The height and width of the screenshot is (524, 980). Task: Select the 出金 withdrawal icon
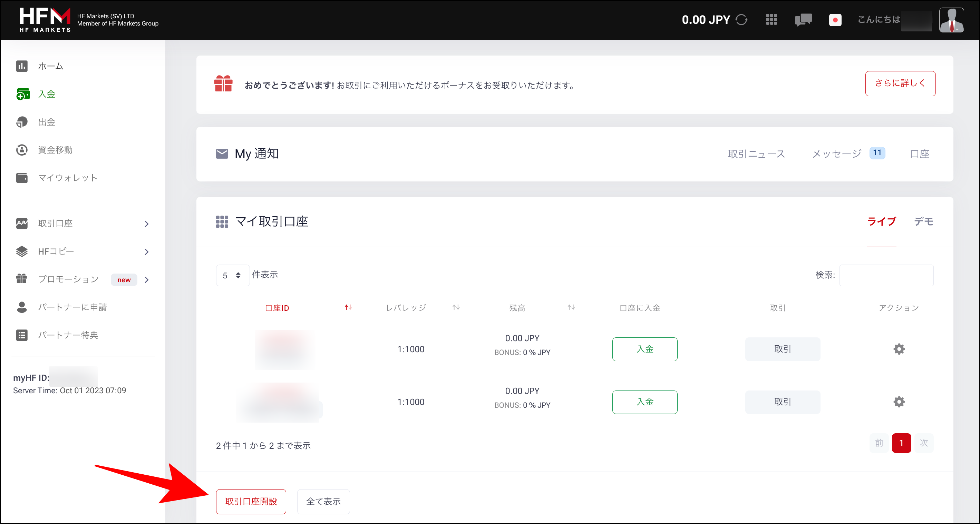click(x=22, y=122)
